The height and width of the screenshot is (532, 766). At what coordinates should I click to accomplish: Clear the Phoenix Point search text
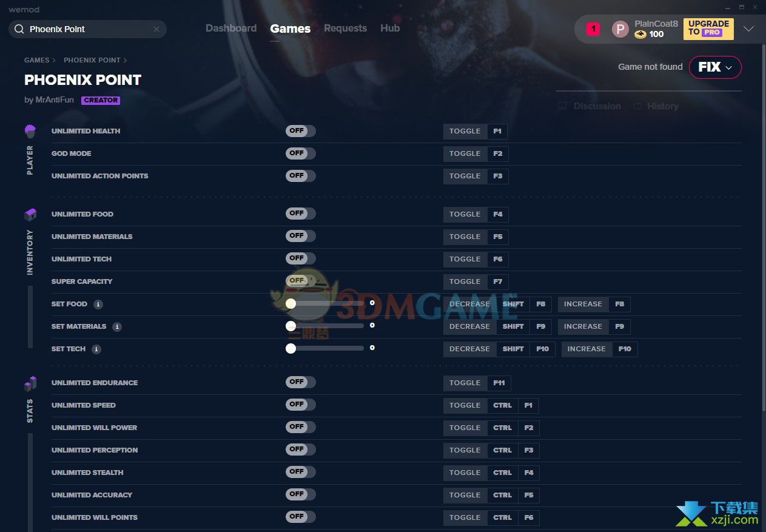pos(156,29)
